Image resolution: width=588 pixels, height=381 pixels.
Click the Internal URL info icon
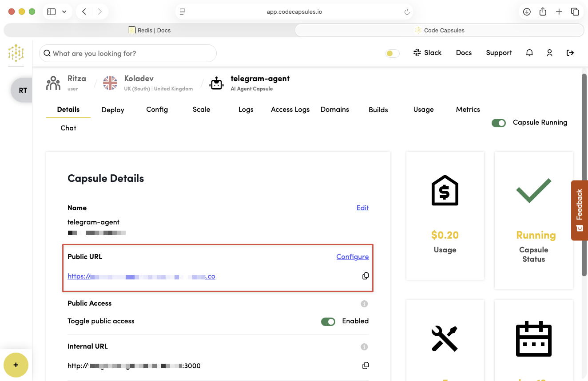point(364,347)
